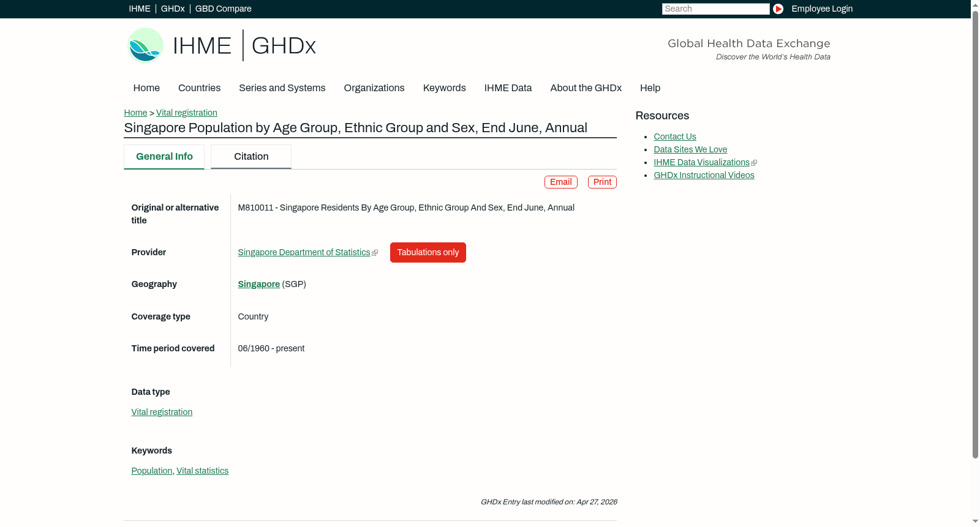Click the '06/1960 - present' time period value
The width and height of the screenshot is (980, 527).
(271, 348)
